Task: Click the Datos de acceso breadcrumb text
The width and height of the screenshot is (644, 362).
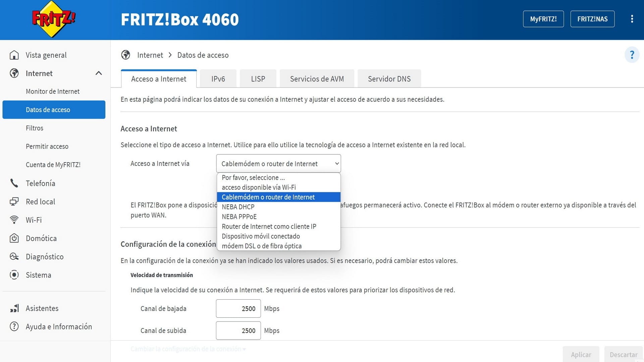Action: coord(203,55)
